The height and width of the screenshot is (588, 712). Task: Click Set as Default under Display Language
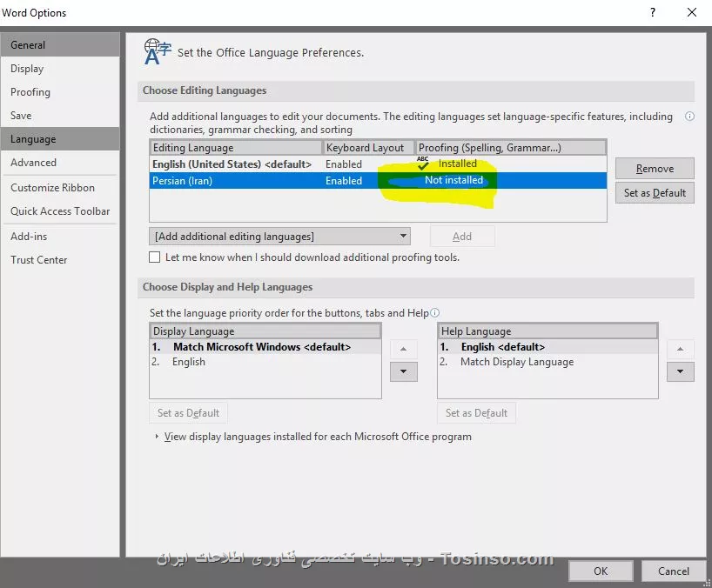click(x=188, y=413)
